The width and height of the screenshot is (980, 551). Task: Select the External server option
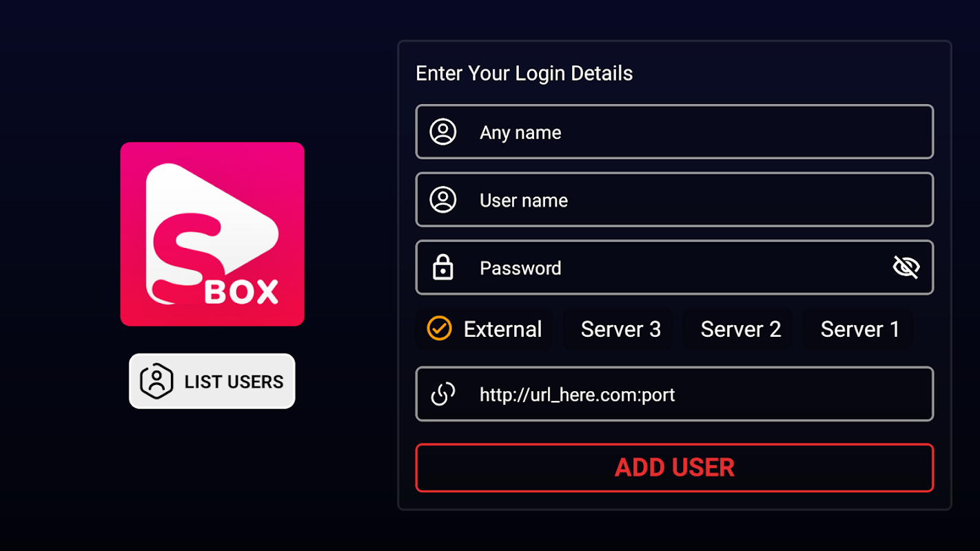tap(484, 329)
